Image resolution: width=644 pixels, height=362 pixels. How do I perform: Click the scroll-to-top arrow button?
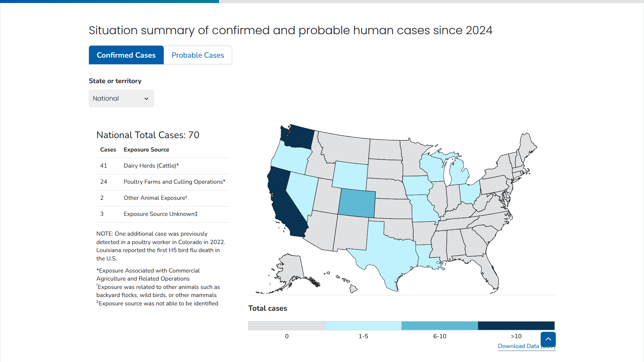pos(548,339)
